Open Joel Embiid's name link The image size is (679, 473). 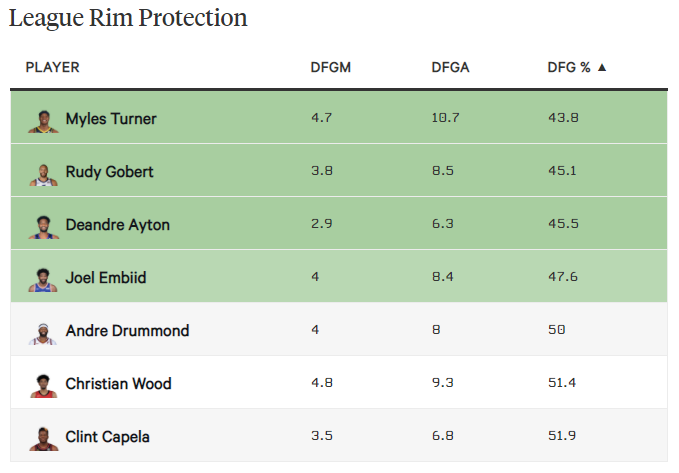[105, 278]
